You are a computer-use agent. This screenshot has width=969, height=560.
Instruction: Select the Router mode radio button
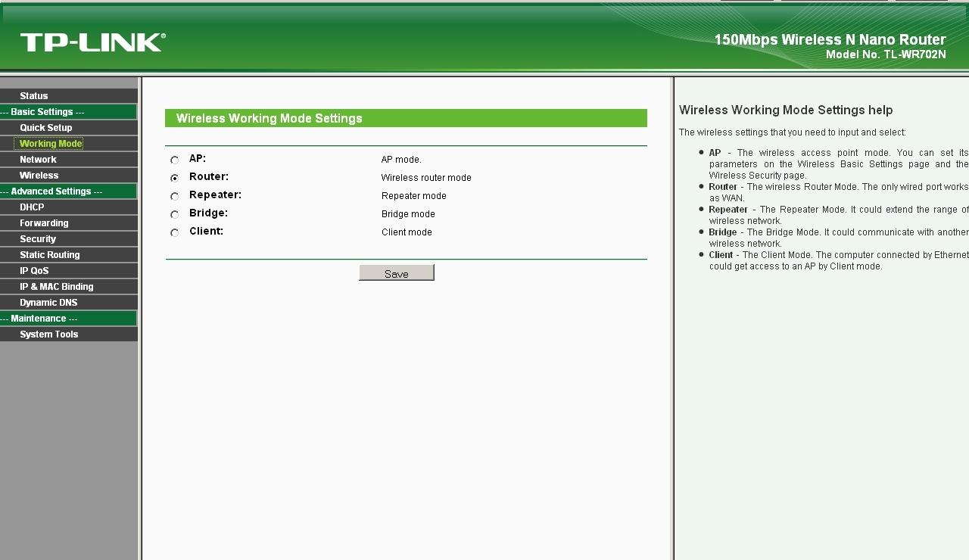tap(175, 178)
